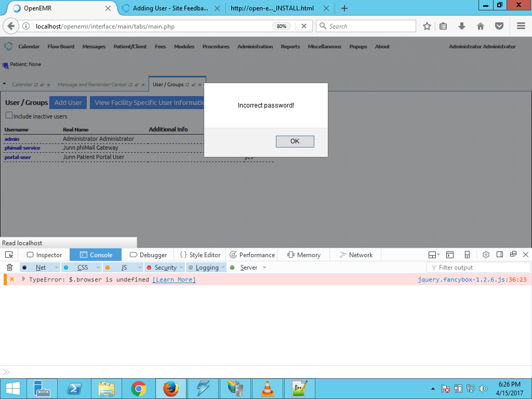532x399 pixels.
Task: Check the Include inactive users checkbox
Action: 9,115
